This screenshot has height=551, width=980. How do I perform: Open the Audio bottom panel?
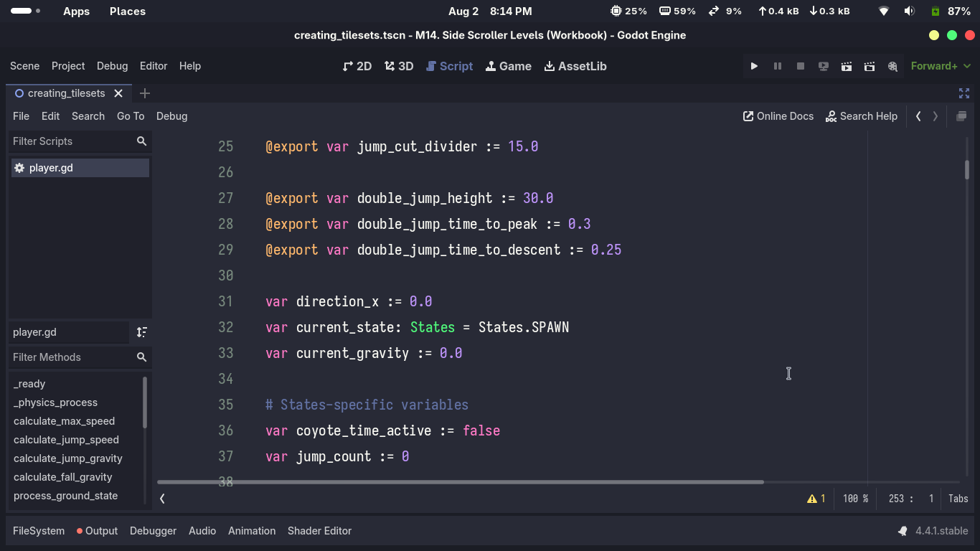point(202,531)
